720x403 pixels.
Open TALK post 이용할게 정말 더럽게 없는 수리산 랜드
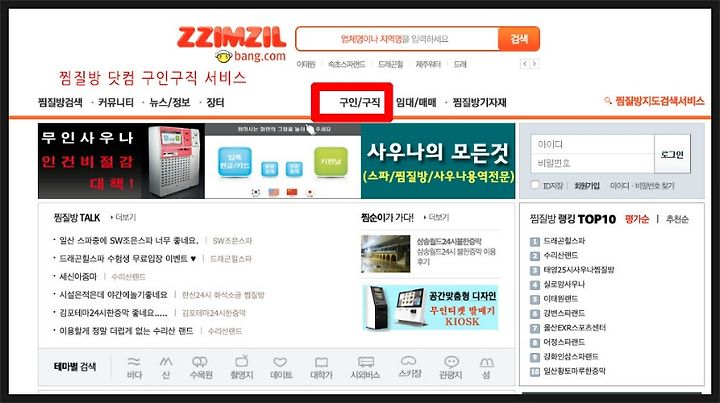pos(126,330)
